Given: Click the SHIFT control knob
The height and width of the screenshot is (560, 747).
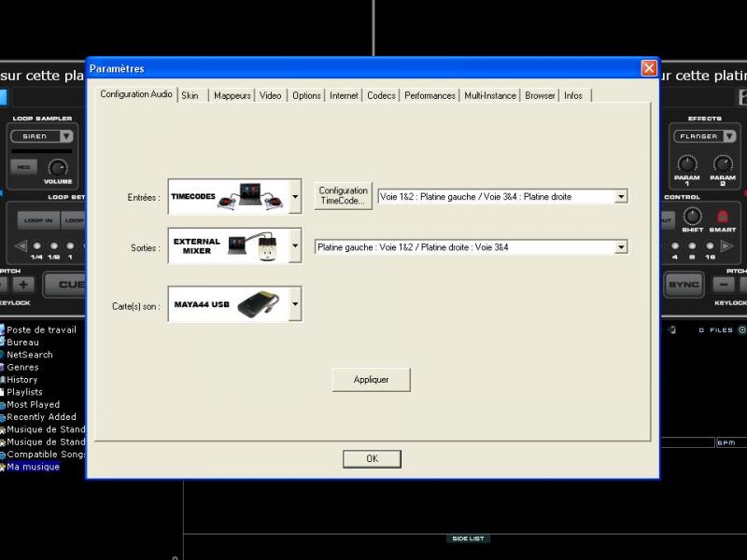Looking at the screenshot, I should (x=692, y=217).
